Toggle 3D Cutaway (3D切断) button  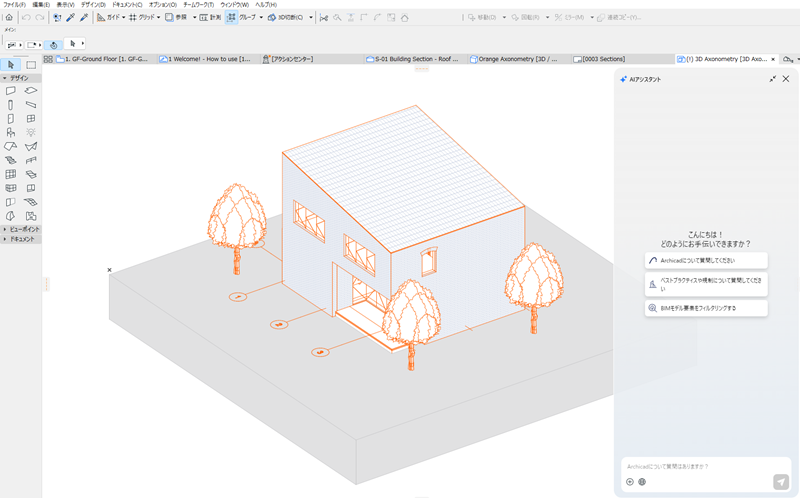pyautogui.click(x=286, y=17)
